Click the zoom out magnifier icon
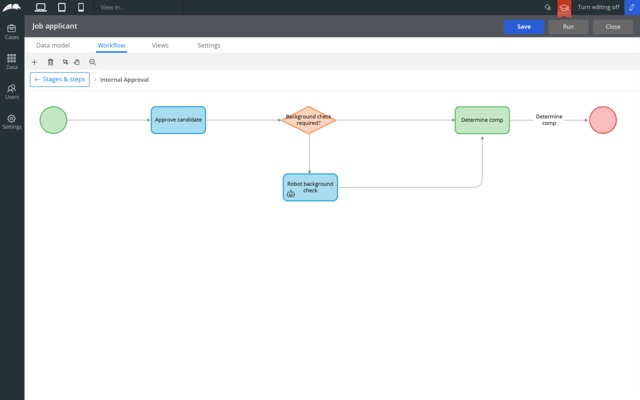This screenshot has width=640, height=400. point(92,62)
